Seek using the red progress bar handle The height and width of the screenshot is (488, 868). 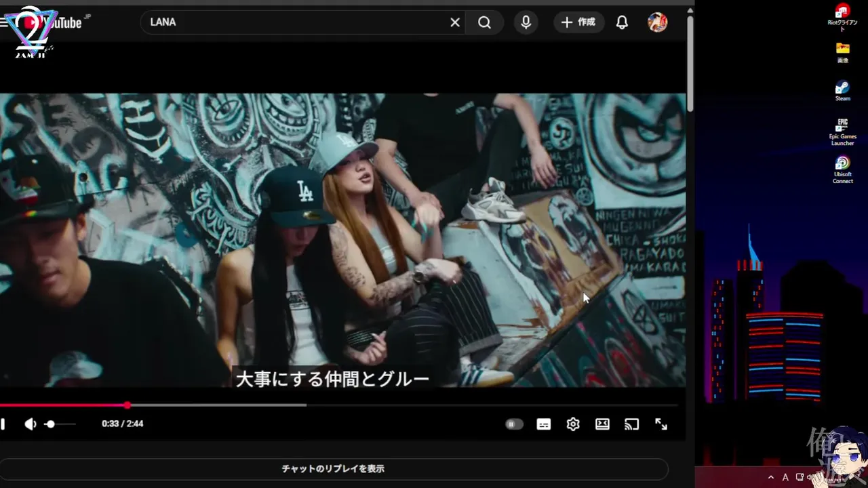[127, 405]
